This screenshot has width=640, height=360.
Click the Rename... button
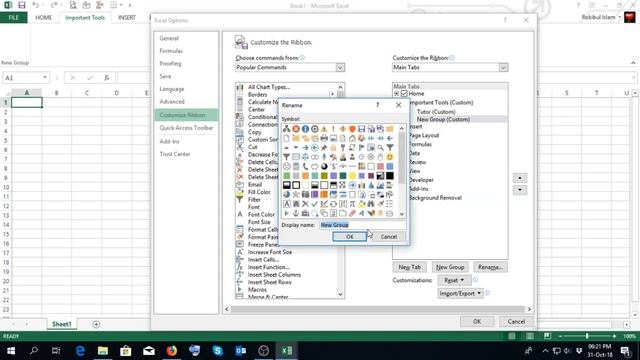point(490,267)
